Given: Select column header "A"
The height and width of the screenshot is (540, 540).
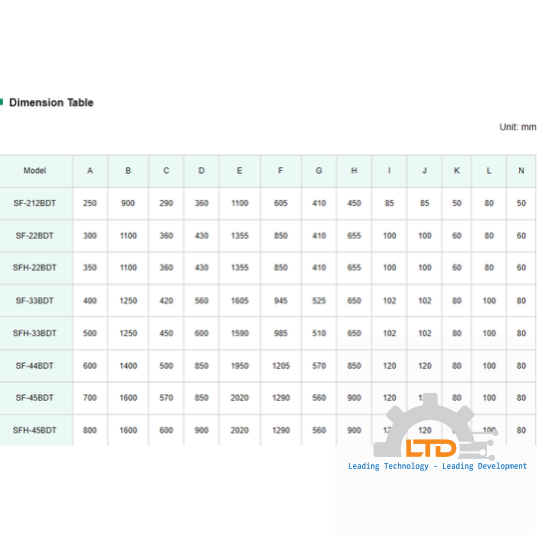Looking at the screenshot, I should coord(90,170).
